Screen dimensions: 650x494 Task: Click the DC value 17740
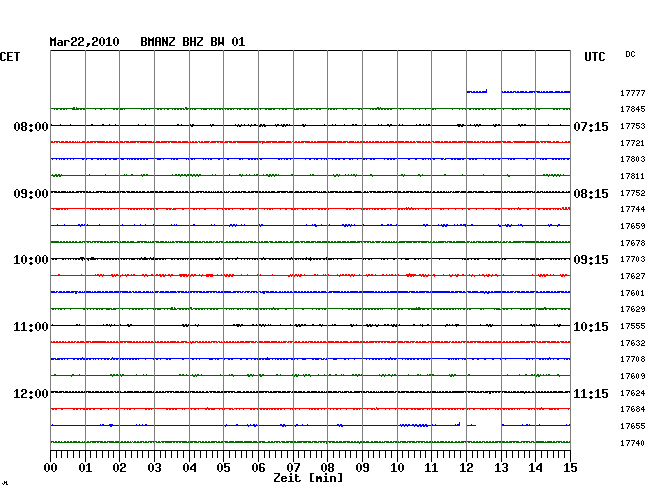(x=633, y=443)
